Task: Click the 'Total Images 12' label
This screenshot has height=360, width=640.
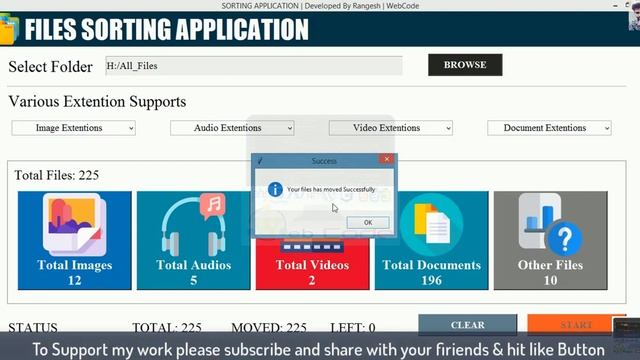Action: pyautogui.click(x=74, y=273)
